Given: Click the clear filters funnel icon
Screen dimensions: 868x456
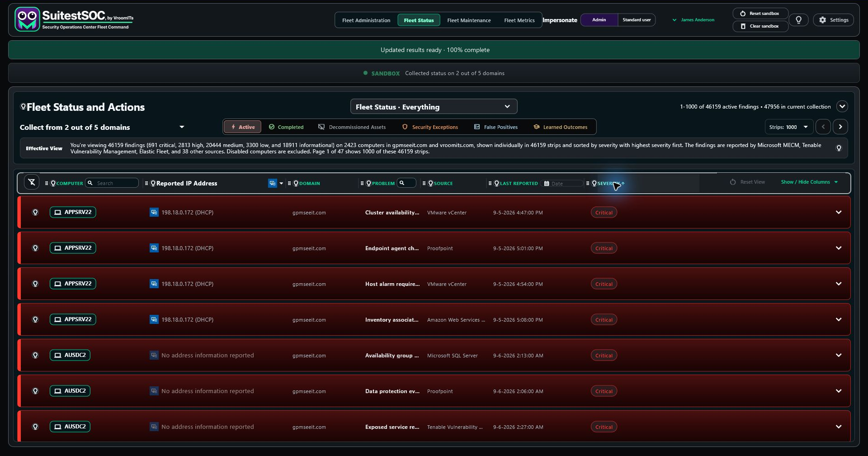Looking at the screenshot, I should tap(32, 182).
